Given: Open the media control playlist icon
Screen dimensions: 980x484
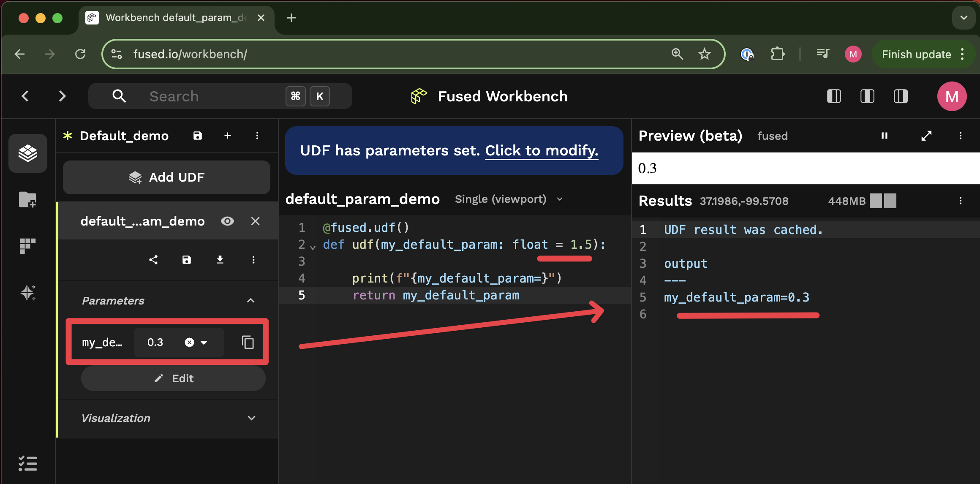Looking at the screenshot, I should [x=823, y=54].
